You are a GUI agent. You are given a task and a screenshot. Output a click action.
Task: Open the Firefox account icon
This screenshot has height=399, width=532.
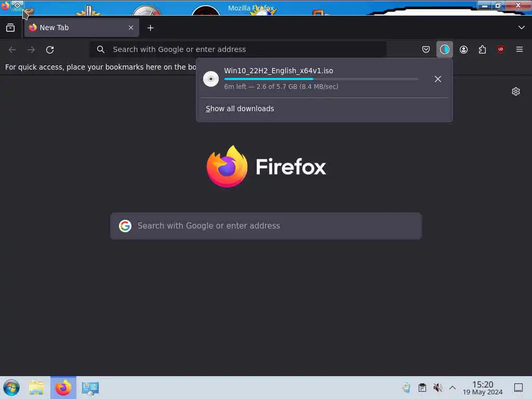pos(463,49)
